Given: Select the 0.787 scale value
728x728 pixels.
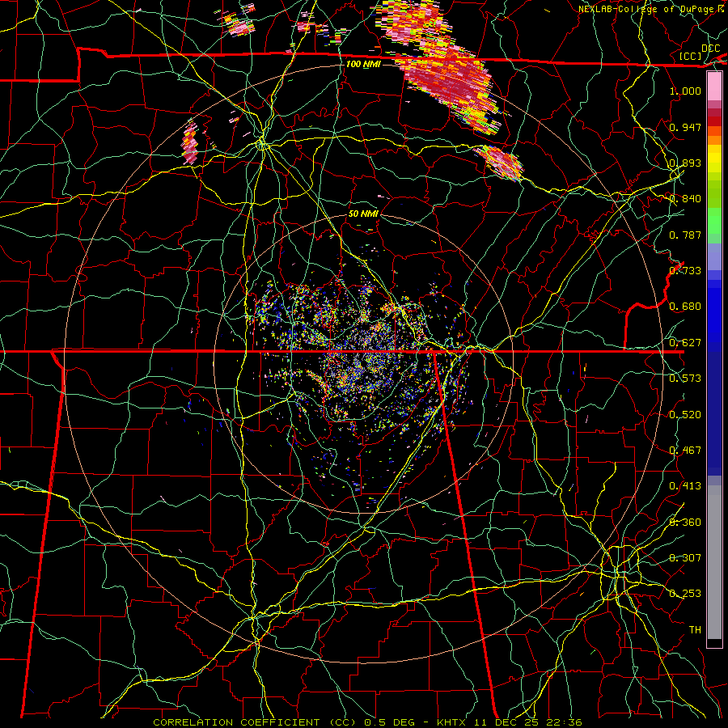Looking at the screenshot, I should [x=685, y=235].
